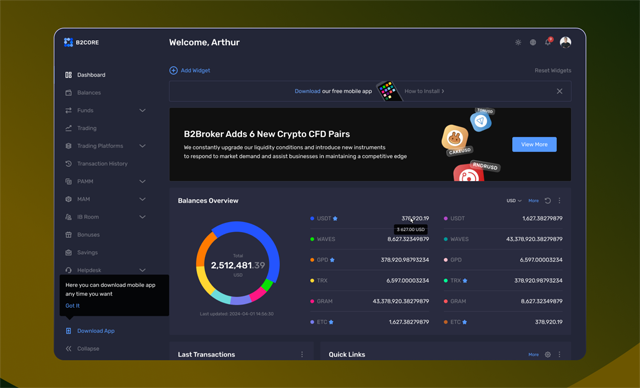Collapse the sidebar with double-arrow icon
640x388 pixels.
coord(69,348)
